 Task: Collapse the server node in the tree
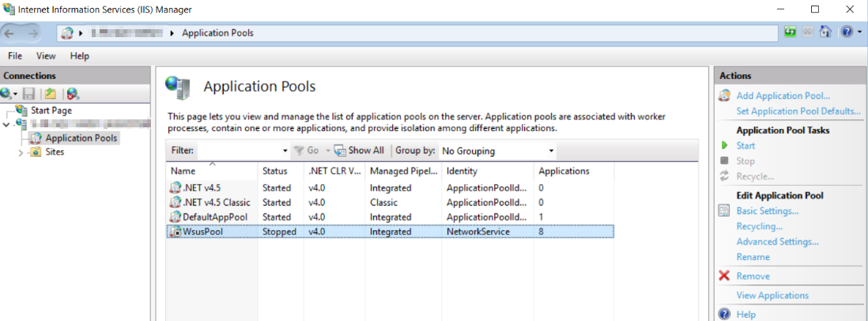coord(6,124)
